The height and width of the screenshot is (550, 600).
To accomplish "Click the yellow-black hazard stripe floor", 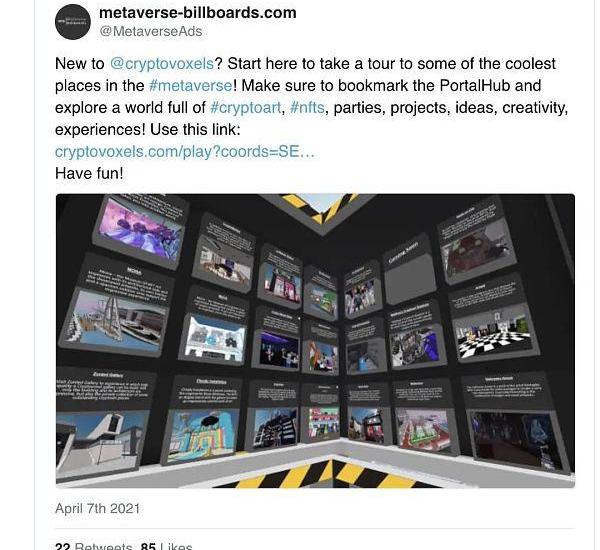I will (330, 473).
